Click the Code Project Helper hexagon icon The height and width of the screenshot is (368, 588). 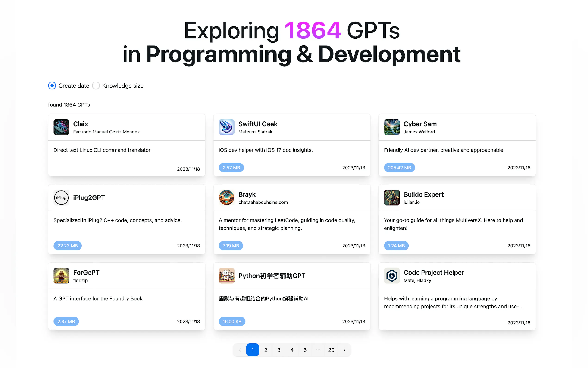pyautogui.click(x=392, y=276)
